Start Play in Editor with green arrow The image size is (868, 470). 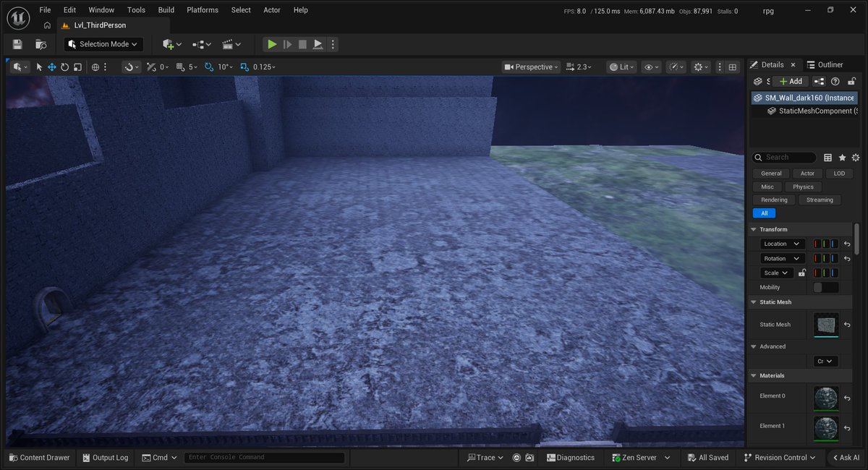[x=272, y=44]
